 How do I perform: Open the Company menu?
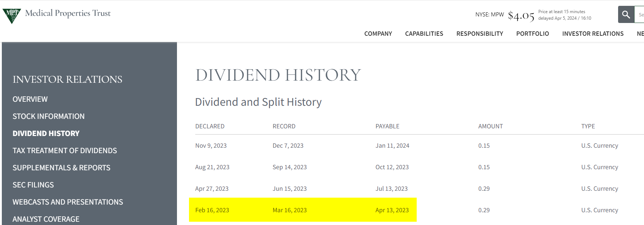pos(378,34)
